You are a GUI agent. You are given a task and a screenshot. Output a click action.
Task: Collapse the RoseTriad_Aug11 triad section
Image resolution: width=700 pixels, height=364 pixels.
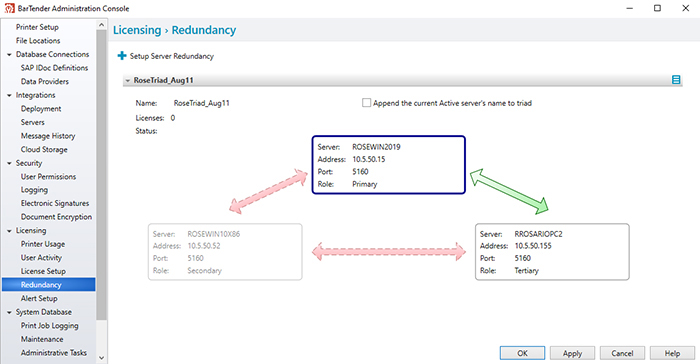tap(128, 80)
